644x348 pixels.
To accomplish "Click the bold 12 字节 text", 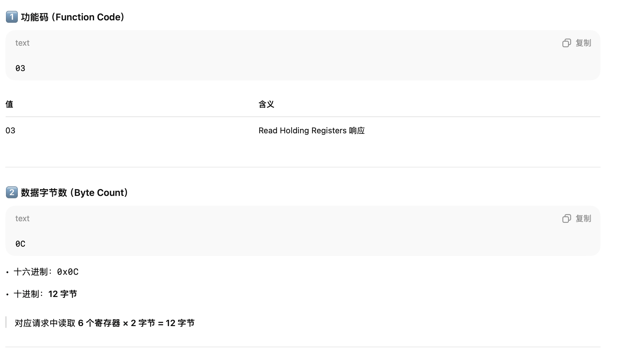I will click(63, 294).
